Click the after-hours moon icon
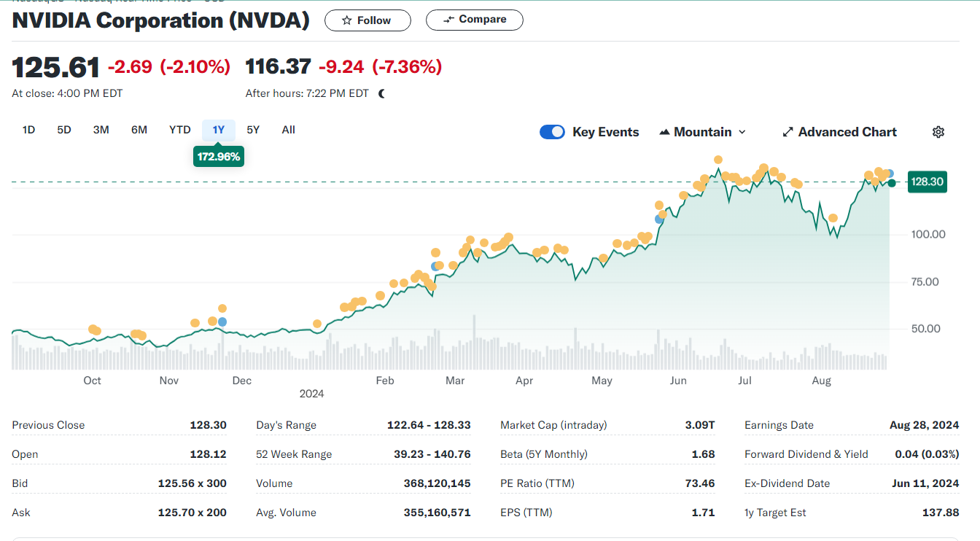 [x=382, y=93]
